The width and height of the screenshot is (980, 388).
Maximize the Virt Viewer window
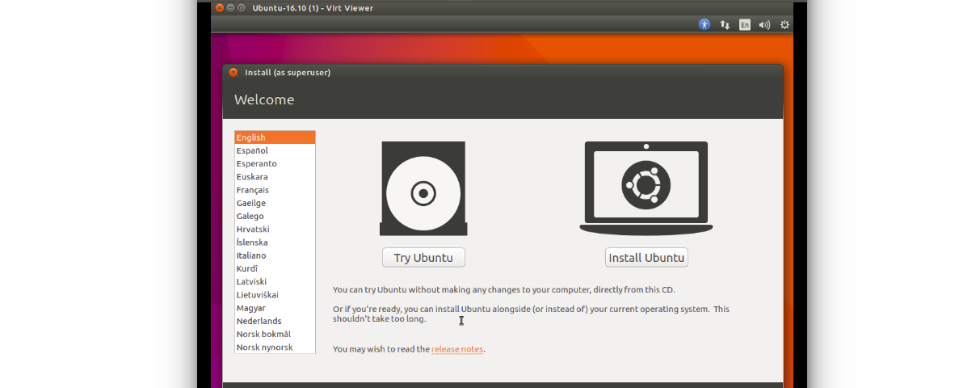click(x=242, y=8)
